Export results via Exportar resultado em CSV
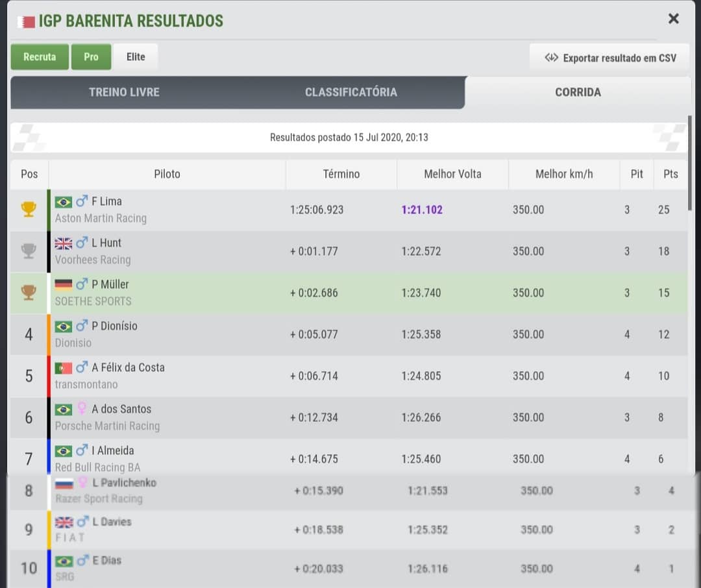This screenshot has width=701, height=588. pos(609,58)
